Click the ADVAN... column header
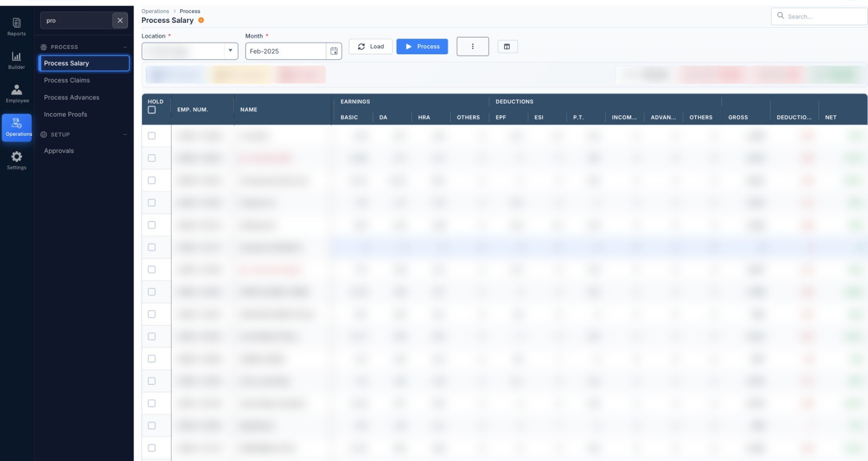 point(663,117)
